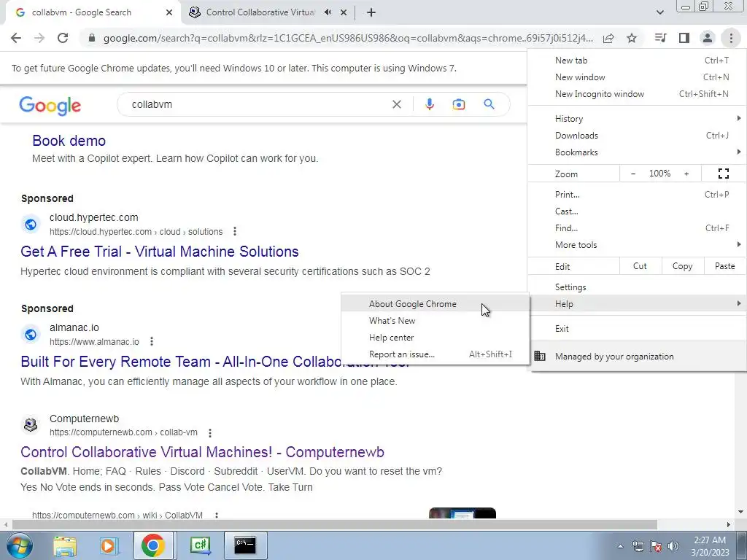The width and height of the screenshot is (747, 560).
Task: Share this page icon in address bar
Action: pyautogui.click(x=608, y=38)
